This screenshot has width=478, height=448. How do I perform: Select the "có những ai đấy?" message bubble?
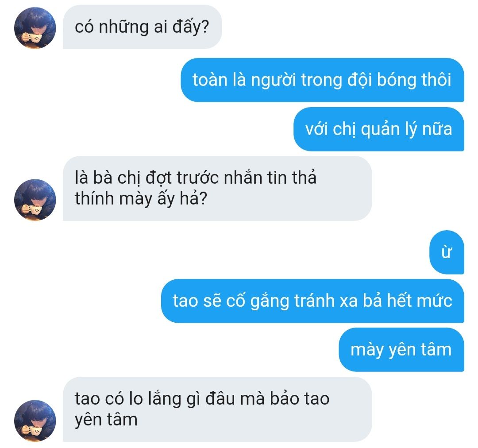click(143, 27)
